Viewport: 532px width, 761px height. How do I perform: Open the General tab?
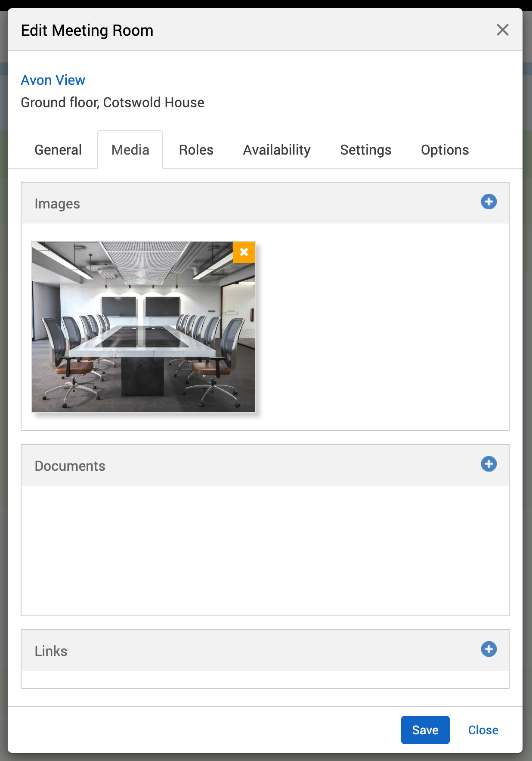coord(58,150)
